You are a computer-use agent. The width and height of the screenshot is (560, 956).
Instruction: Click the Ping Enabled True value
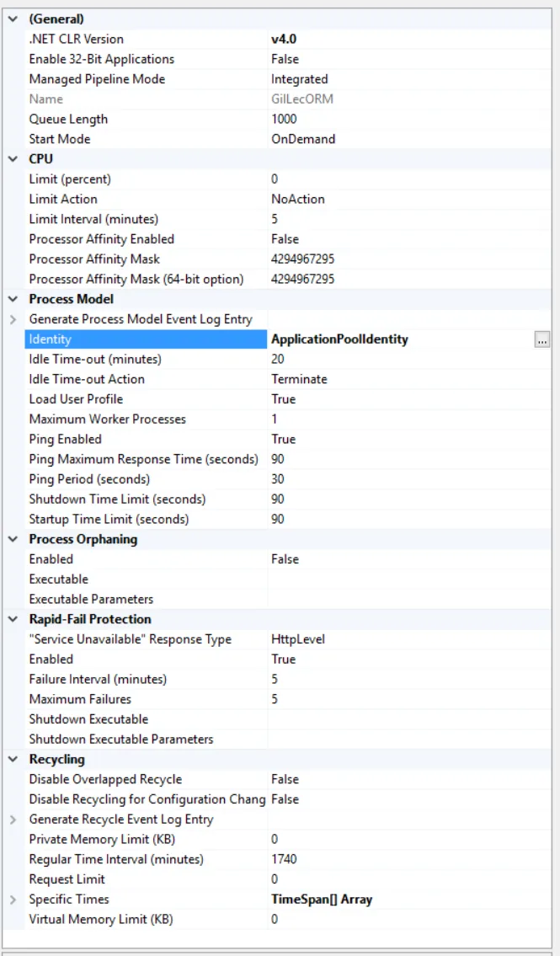coord(284,439)
